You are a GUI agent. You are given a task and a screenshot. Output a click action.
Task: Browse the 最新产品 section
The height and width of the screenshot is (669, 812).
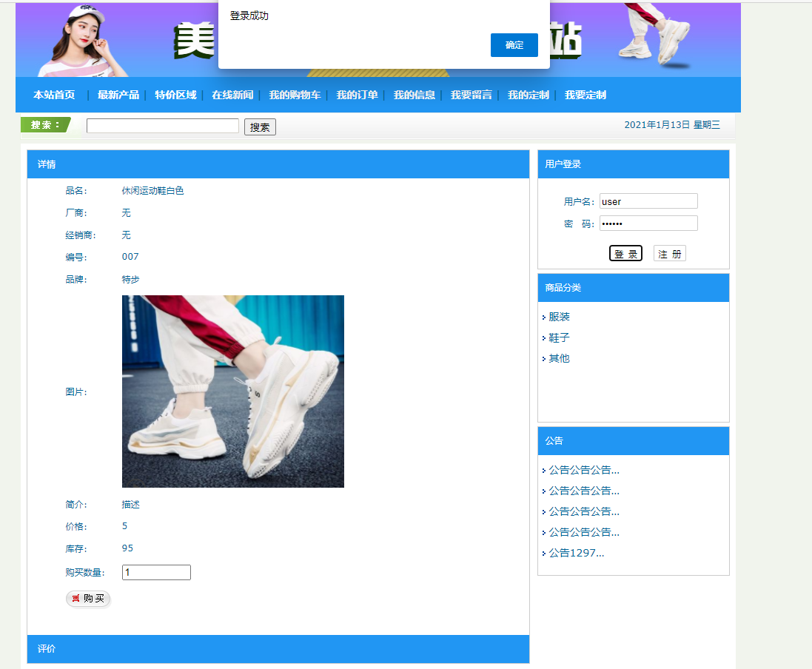tap(119, 95)
